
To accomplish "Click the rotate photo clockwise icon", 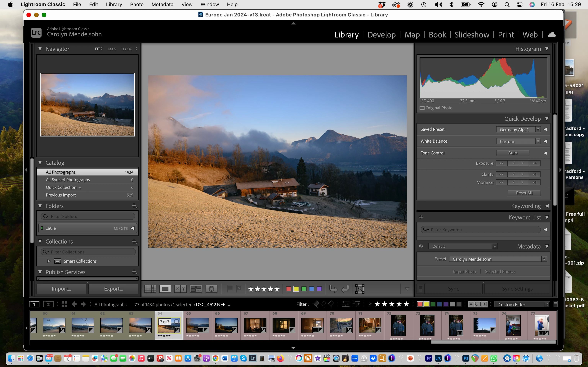I will click(345, 289).
